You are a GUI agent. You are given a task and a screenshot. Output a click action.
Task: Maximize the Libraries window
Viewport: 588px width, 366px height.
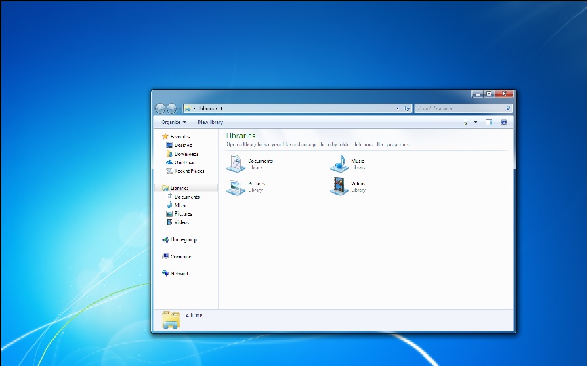coord(489,94)
